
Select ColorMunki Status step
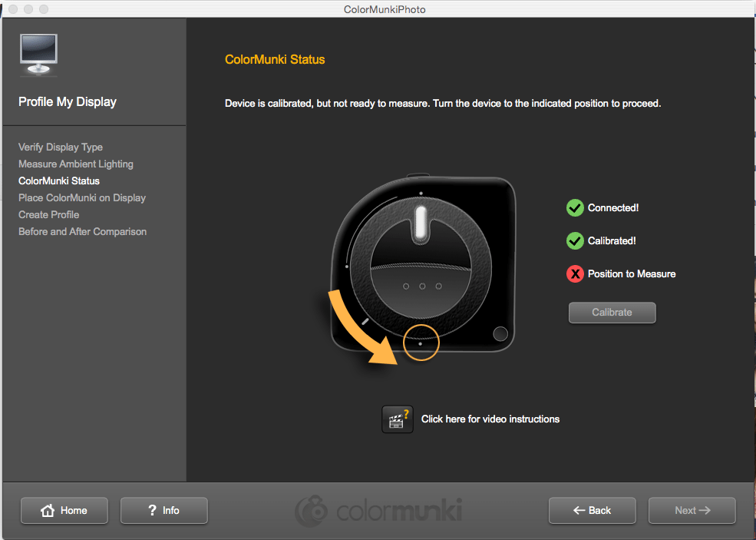(x=59, y=181)
